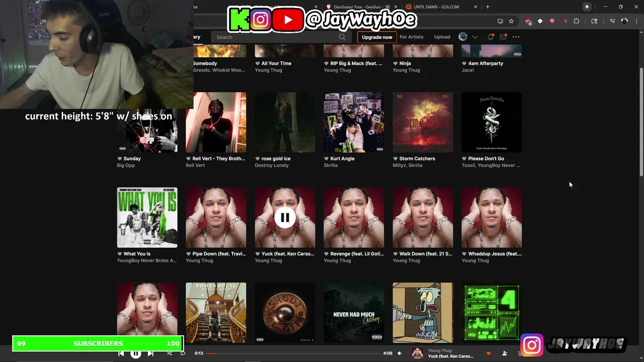Open SHOOT IT OFF button artwork

pyautogui.click(x=285, y=313)
